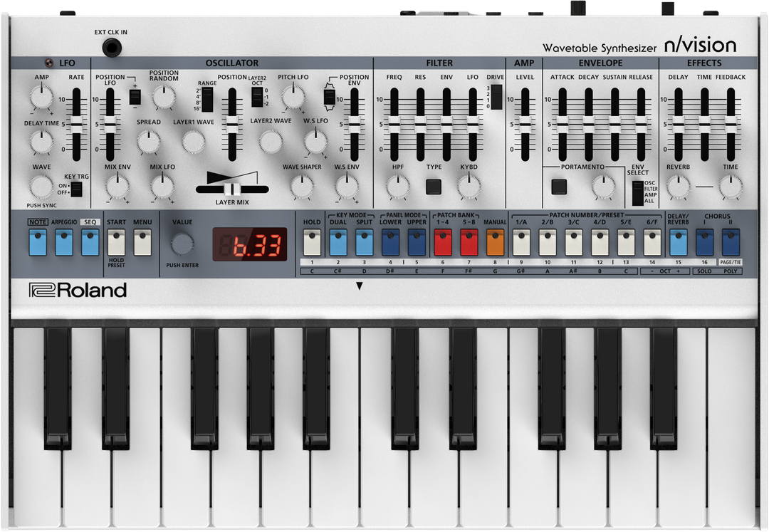Adjust the effects DELAY slider
The height and width of the screenshot is (532, 769).
click(x=679, y=125)
